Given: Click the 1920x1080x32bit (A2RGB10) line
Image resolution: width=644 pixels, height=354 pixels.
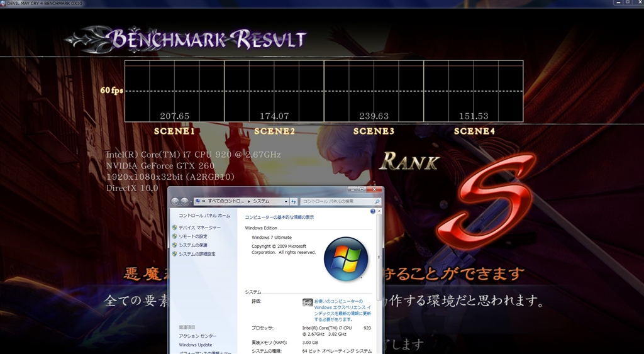Looking at the screenshot, I should point(170,177).
